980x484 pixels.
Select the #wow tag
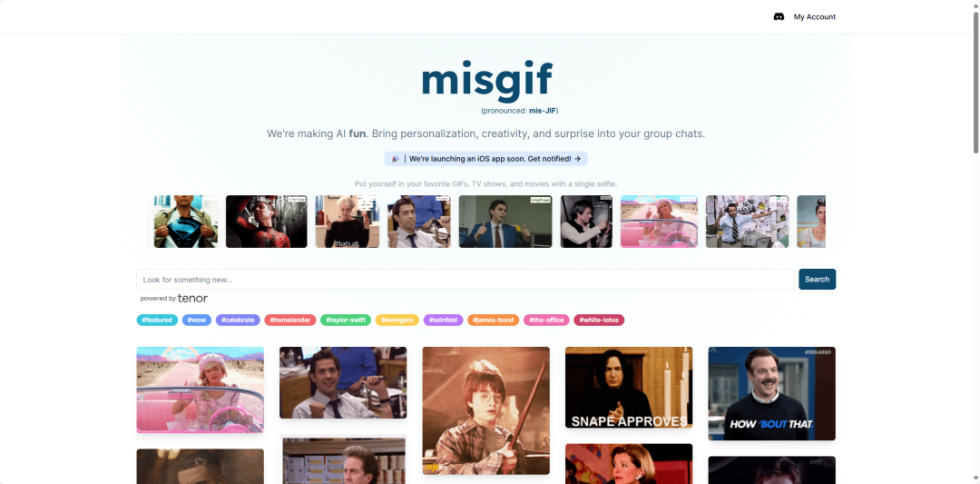point(196,321)
